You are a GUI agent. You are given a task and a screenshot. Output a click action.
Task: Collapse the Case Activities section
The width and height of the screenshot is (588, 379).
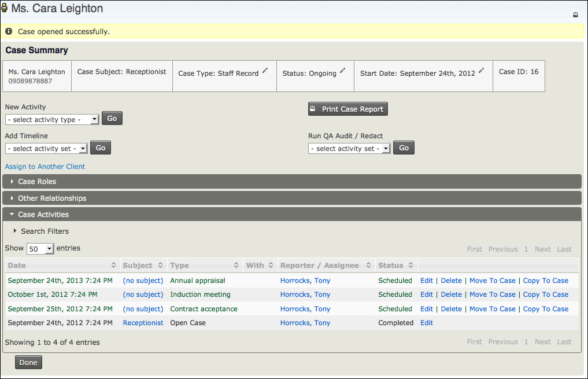pyautogui.click(x=43, y=215)
